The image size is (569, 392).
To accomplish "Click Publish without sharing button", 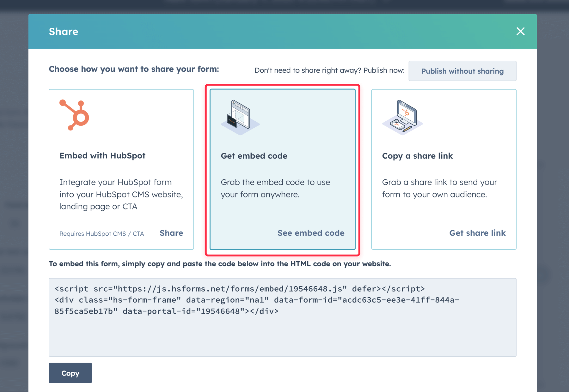I will [x=462, y=71].
